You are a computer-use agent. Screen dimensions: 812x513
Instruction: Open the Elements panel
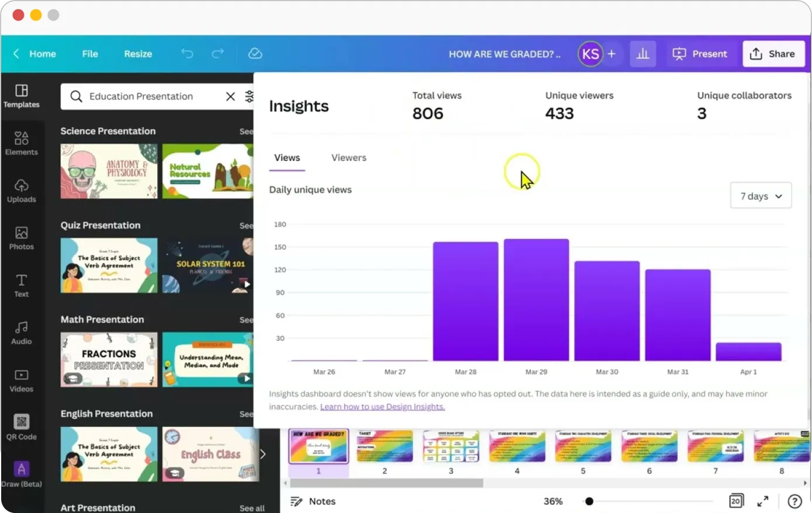click(x=22, y=143)
